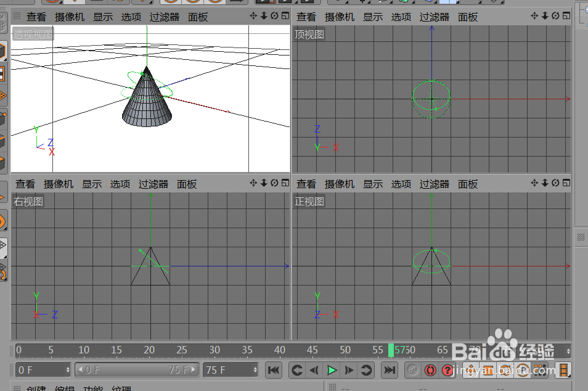Click the orange help question-mark button
Screen dimensions: 588x391
(448, 370)
